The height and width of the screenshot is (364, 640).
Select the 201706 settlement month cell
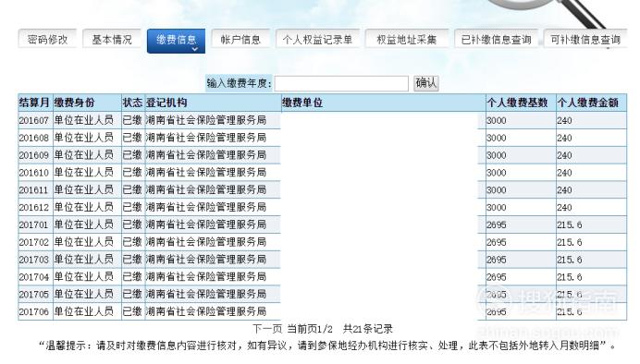(34, 312)
